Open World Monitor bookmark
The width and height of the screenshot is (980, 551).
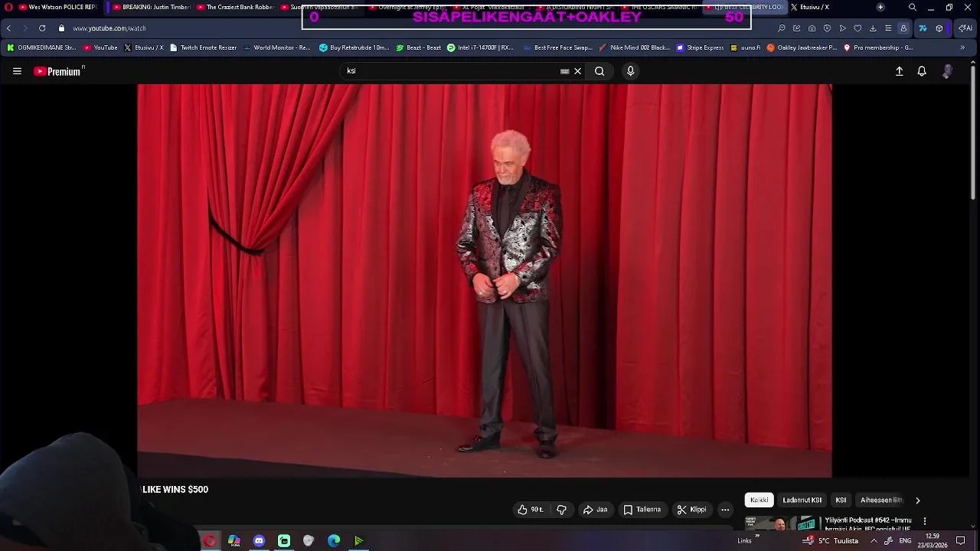pyautogui.click(x=277, y=47)
